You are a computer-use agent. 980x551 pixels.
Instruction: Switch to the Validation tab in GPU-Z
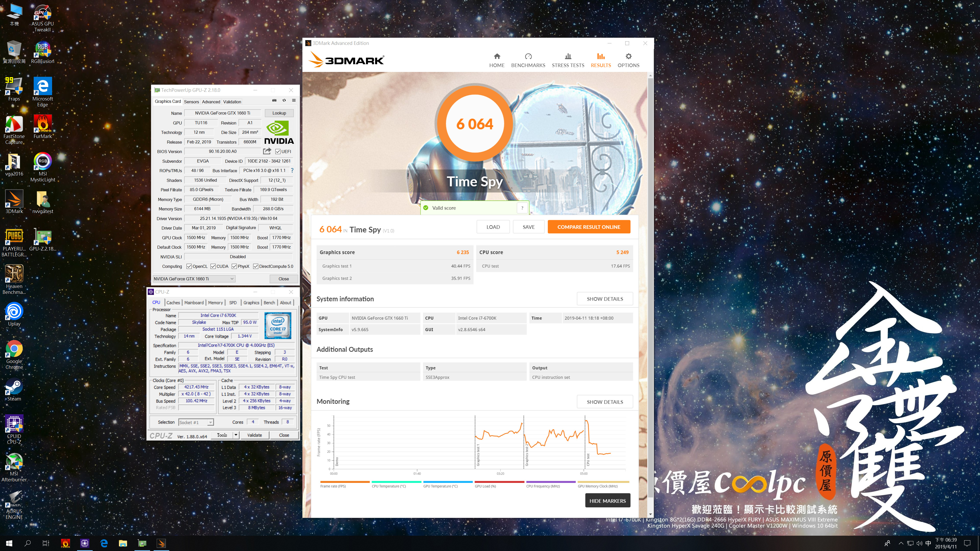[232, 102]
